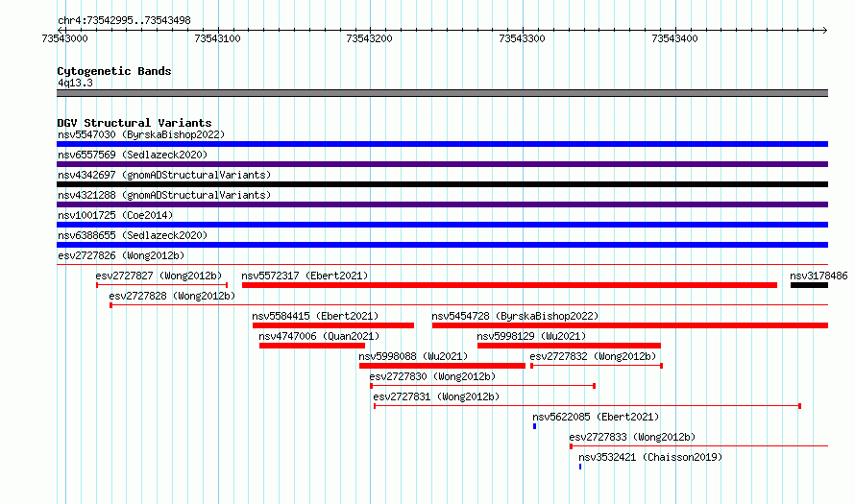The height and width of the screenshot is (504, 855).
Task: Click the nsv5547030 (ByrskaBishop2022) label
Action: pos(141,134)
